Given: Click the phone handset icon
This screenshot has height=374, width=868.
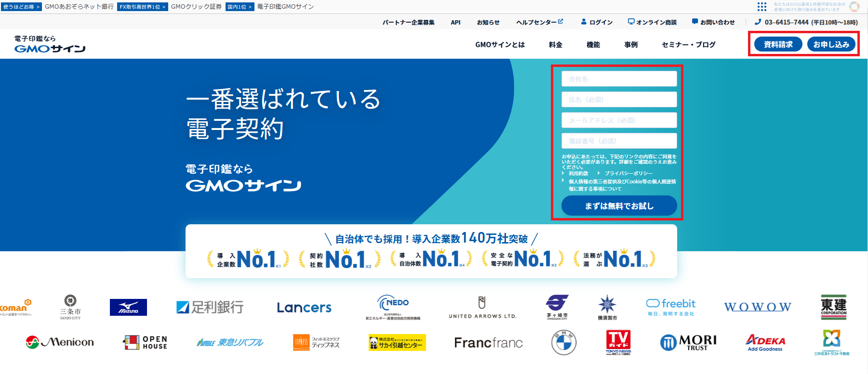Looking at the screenshot, I should point(758,22).
